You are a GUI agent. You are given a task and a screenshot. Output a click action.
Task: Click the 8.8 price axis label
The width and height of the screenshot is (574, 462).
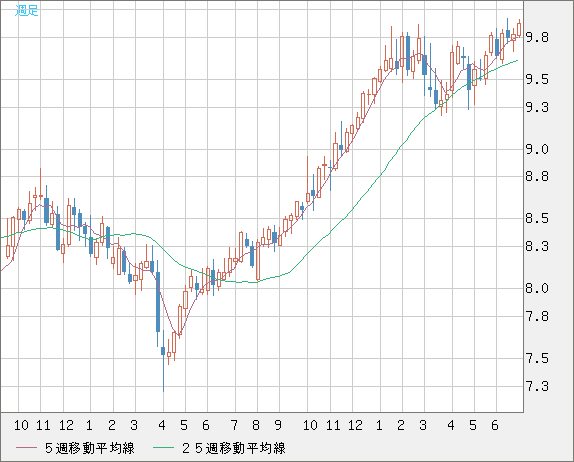pos(537,177)
